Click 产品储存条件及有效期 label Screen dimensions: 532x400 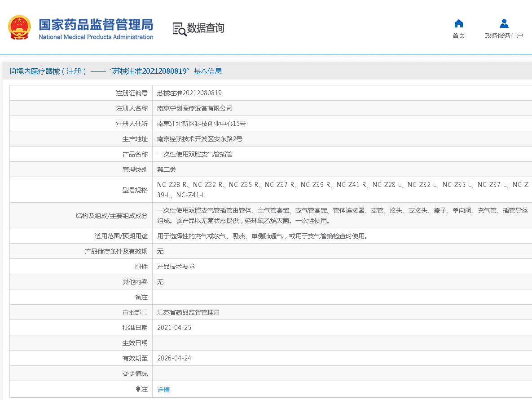point(116,251)
